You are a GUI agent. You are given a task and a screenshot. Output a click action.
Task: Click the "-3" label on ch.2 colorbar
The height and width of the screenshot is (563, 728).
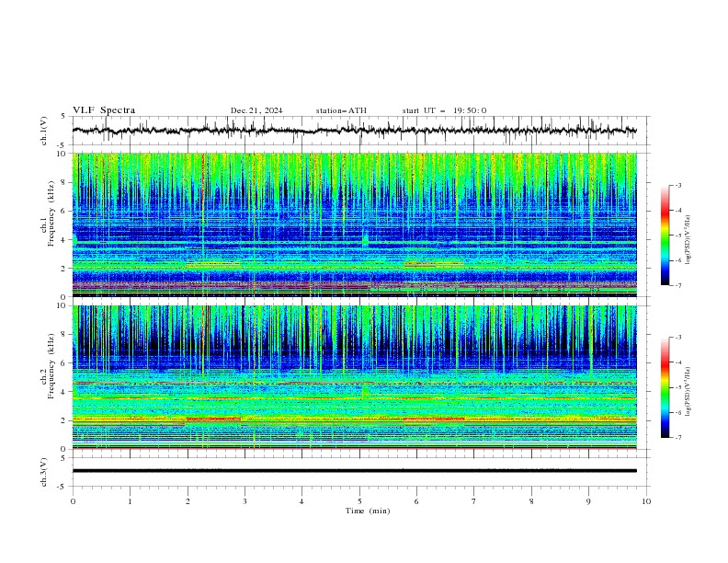(677, 338)
